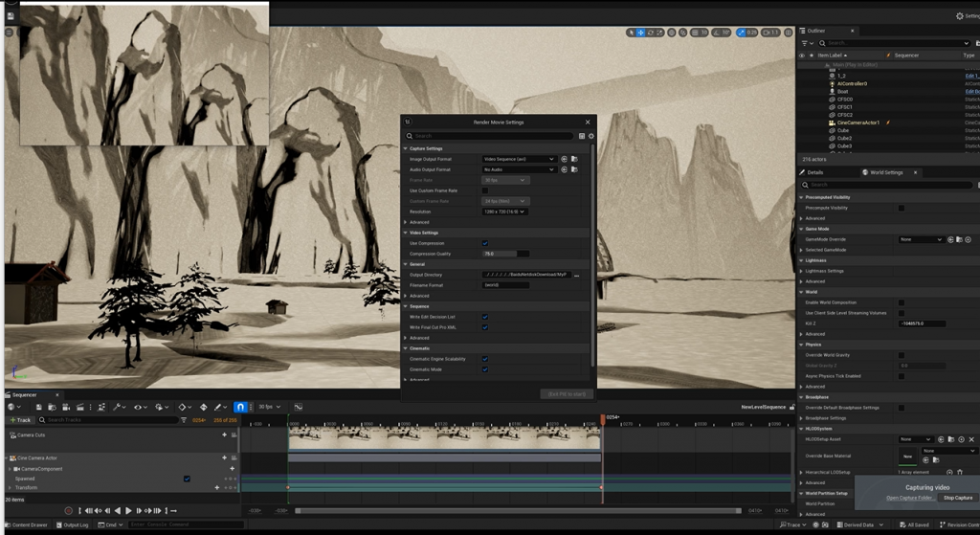Enable Precompute Visibility in World Settings
Viewport: 980px width, 535px height.
(x=902, y=208)
